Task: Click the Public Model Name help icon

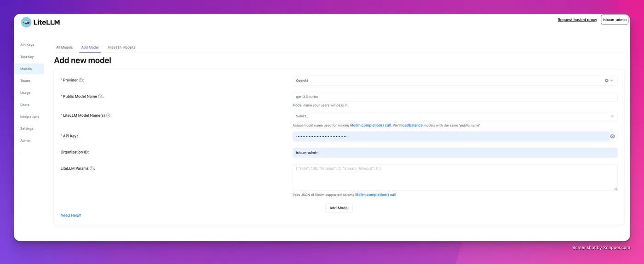Action: (x=100, y=97)
